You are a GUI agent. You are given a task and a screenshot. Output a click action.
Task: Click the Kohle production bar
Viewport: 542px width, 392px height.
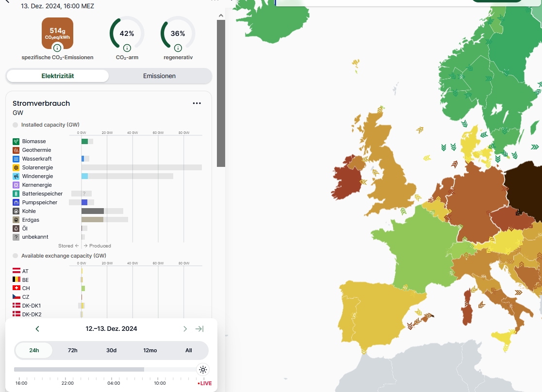(x=93, y=211)
